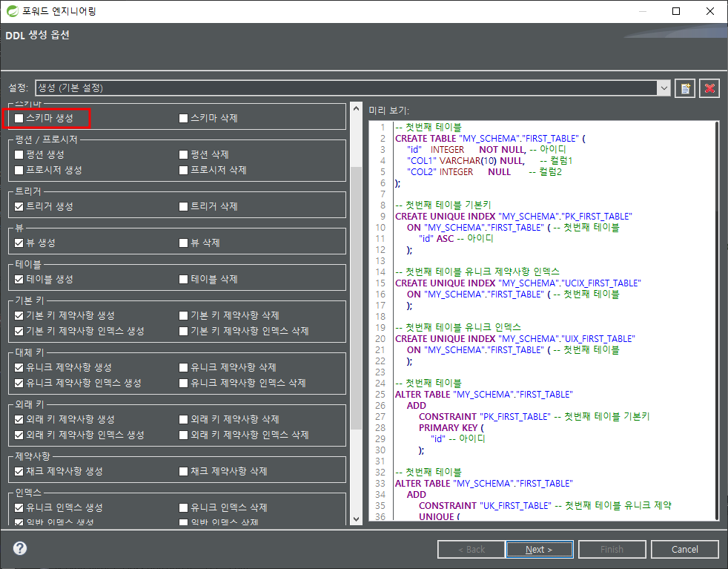
Task: Enable 채크 제약사항 삭제 checkbox
Action: pos(183,472)
